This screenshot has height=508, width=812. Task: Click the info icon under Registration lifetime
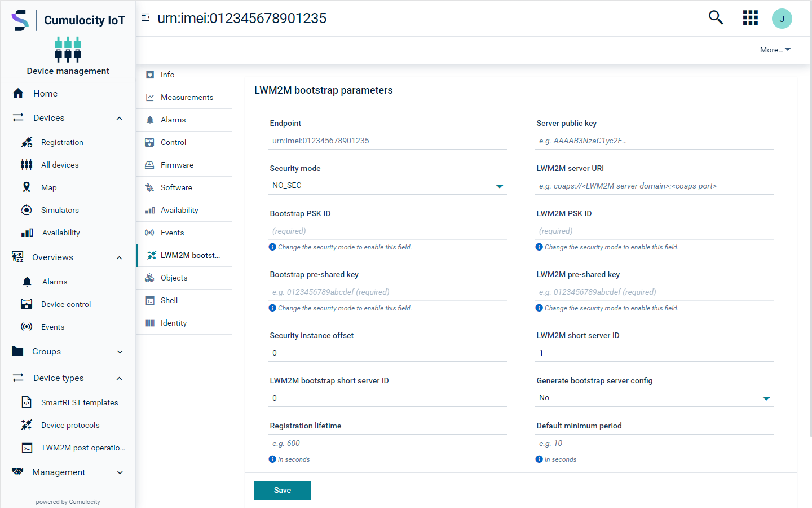coord(272,459)
